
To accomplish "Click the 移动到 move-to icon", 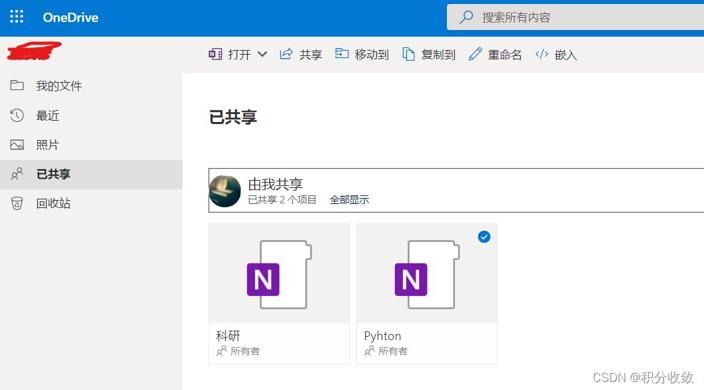I will click(342, 54).
